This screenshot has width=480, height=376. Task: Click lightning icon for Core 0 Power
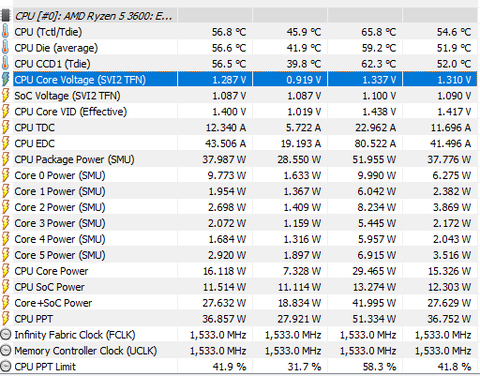pyautogui.click(x=6, y=175)
